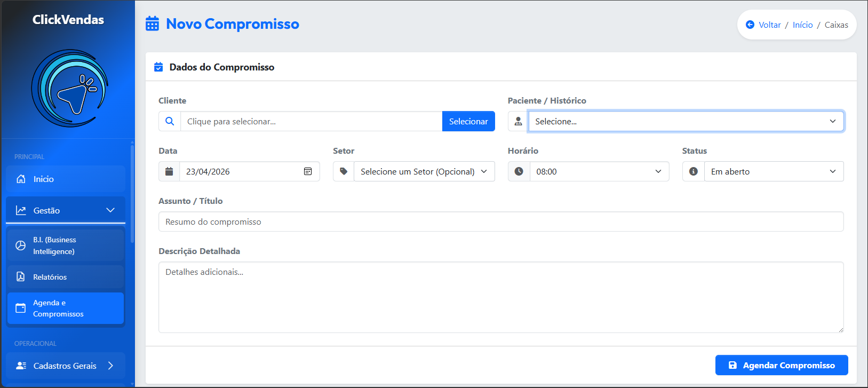
Task: Click the home icon in sidebar Inicio
Action: pyautogui.click(x=21, y=179)
